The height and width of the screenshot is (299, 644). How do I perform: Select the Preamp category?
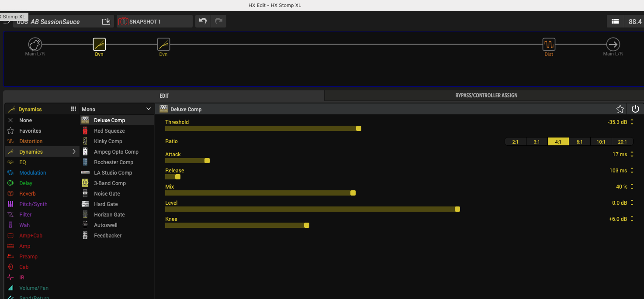(x=42, y=256)
